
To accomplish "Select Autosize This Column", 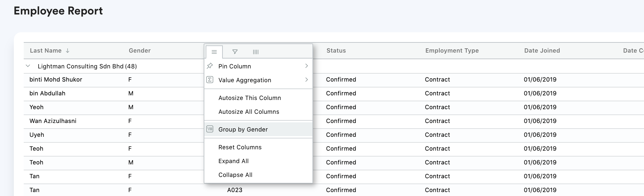I will point(249,98).
